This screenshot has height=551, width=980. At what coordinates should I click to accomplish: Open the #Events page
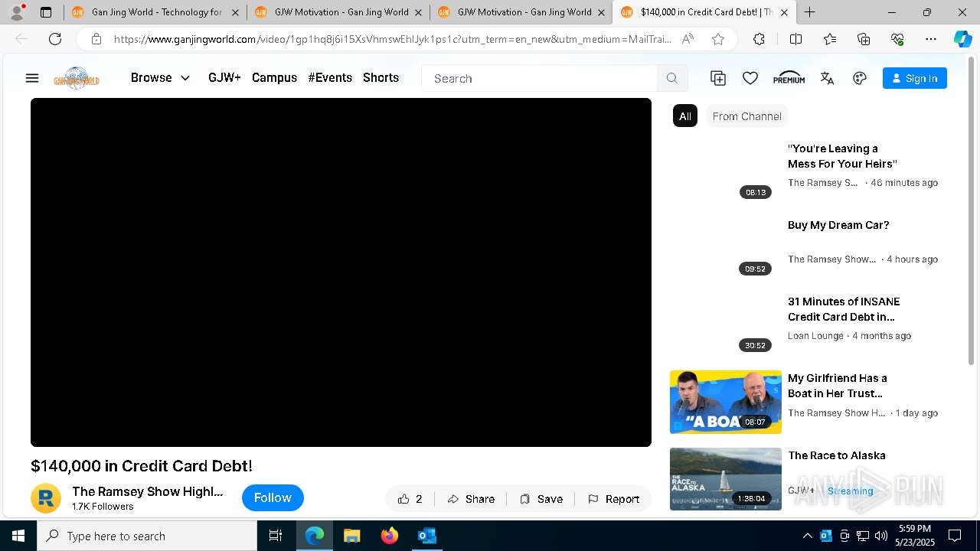[330, 78]
